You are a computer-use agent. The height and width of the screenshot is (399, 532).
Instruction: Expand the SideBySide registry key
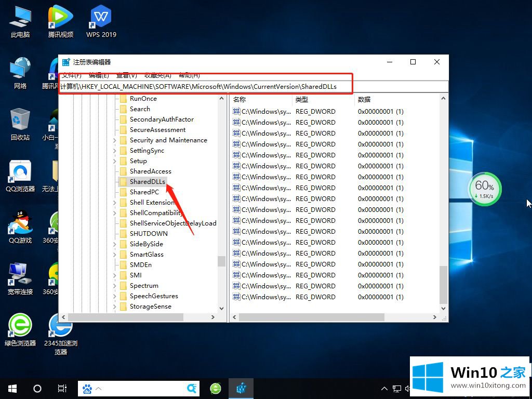coord(115,244)
